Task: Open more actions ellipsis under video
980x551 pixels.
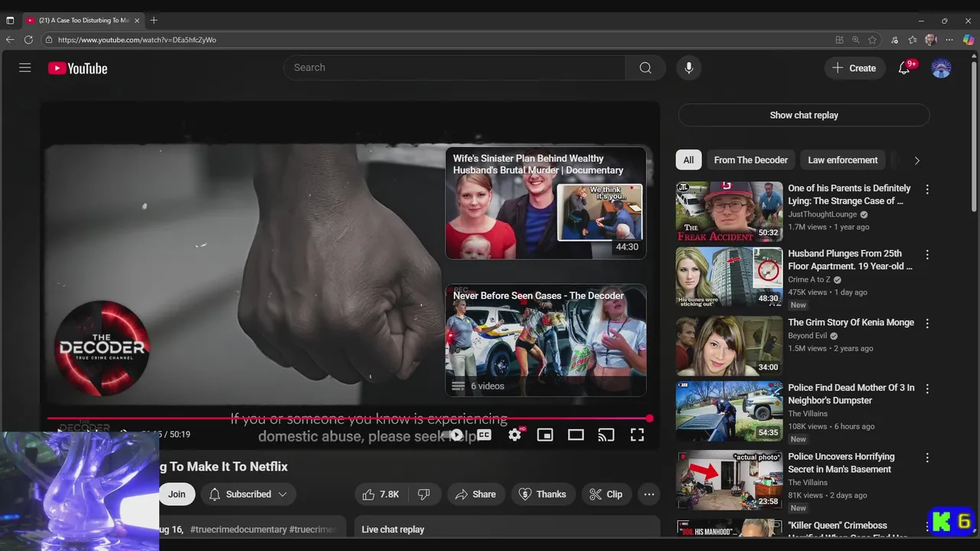Action: [649, 494]
